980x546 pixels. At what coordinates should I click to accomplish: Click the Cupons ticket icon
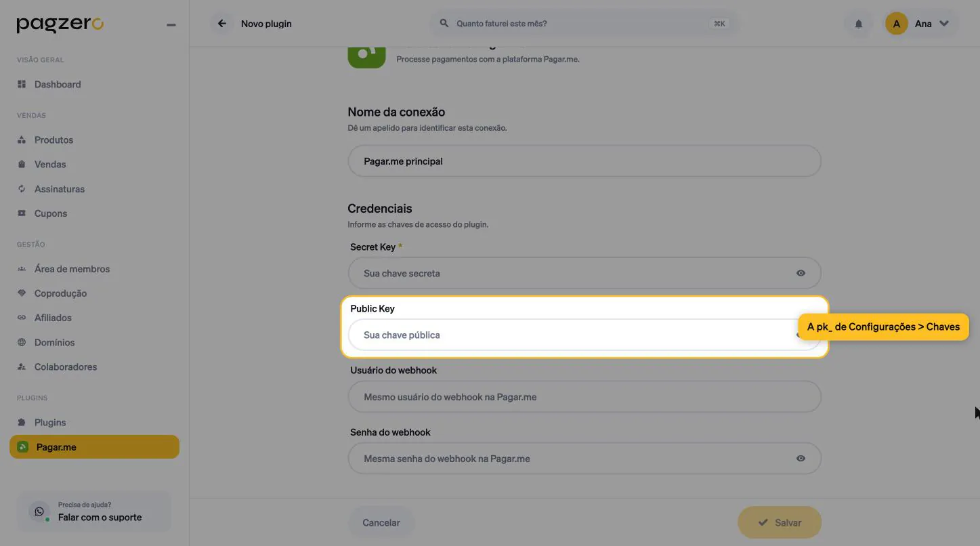22,213
